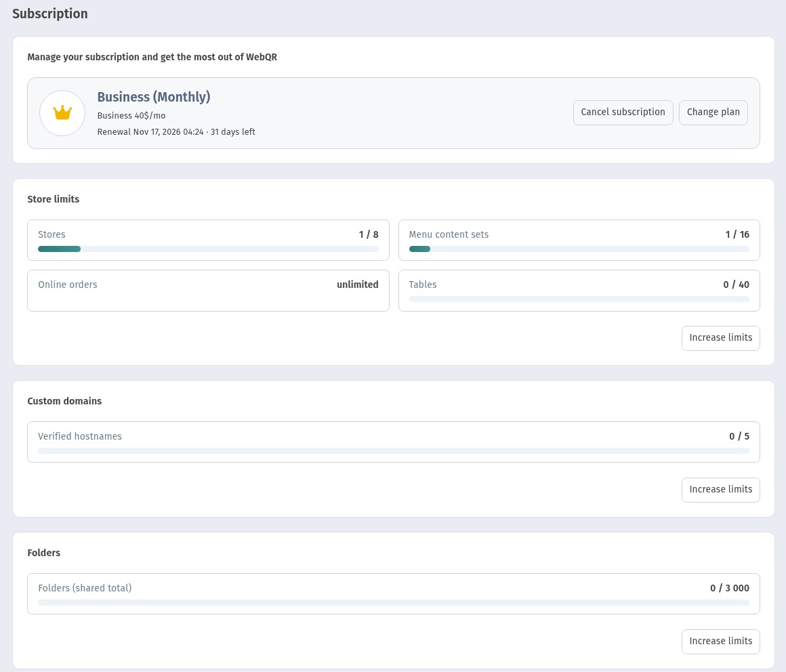Click the Tables '0 / 40' count
This screenshot has height=672, width=786.
pyautogui.click(x=736, y=285)
